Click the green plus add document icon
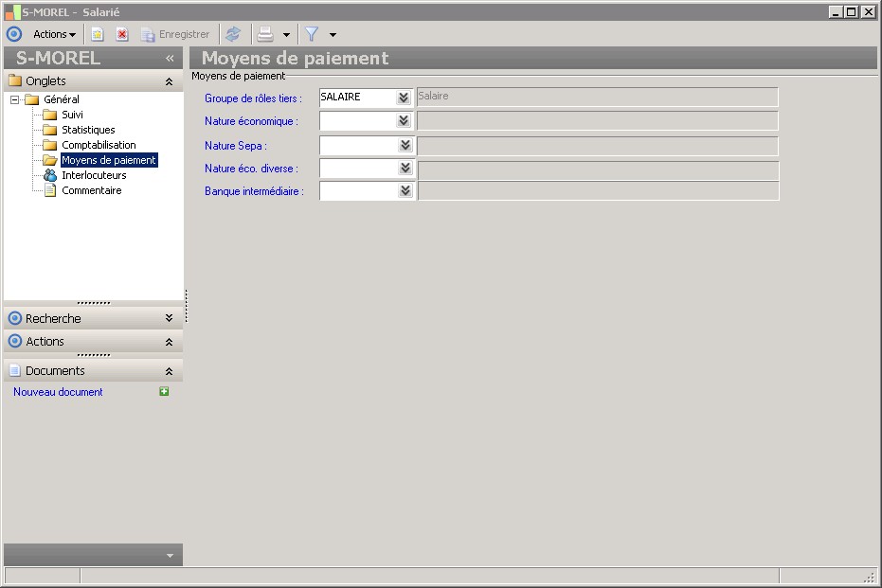Image resolution: width=882 pixels, height=588 pixels. point(164,391)
